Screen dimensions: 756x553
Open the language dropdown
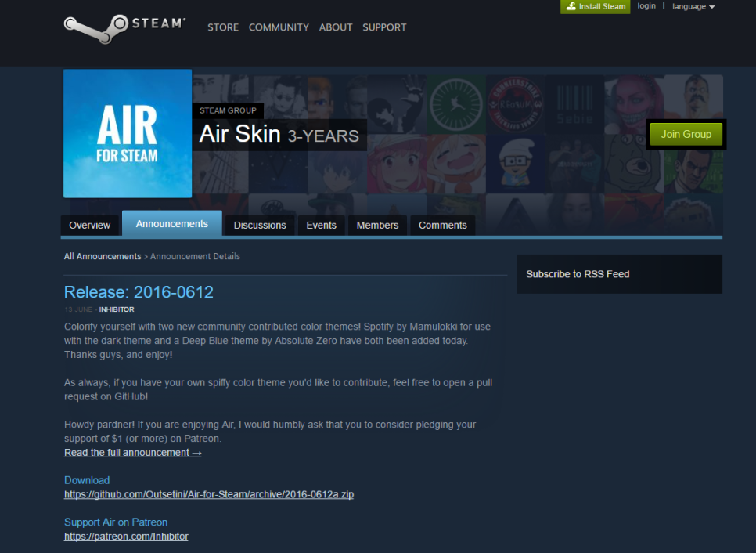(693, 6)
